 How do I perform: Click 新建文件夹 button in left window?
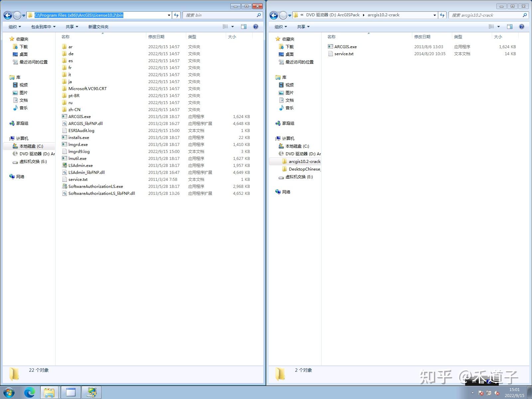point(98,27)
